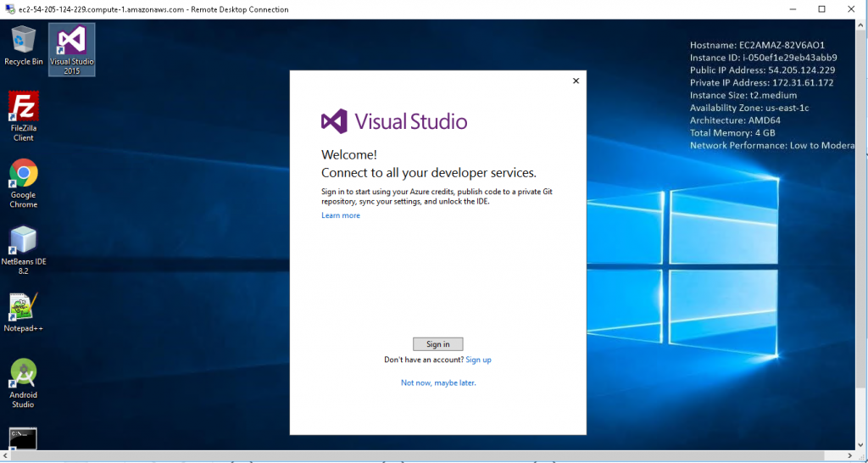This screenshot has width=868, height=463.
Task: Click the Remote Desktop Connection title bar icon
Action: tap(8, 9)
